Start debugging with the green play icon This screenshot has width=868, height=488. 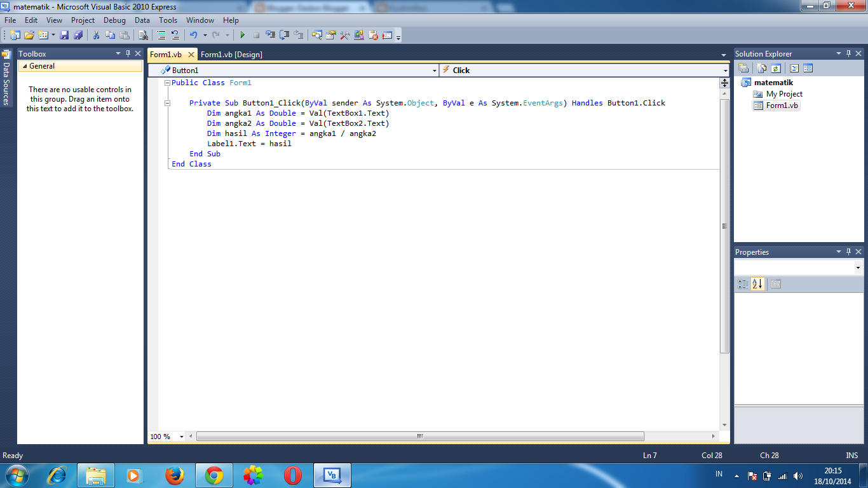243,35
